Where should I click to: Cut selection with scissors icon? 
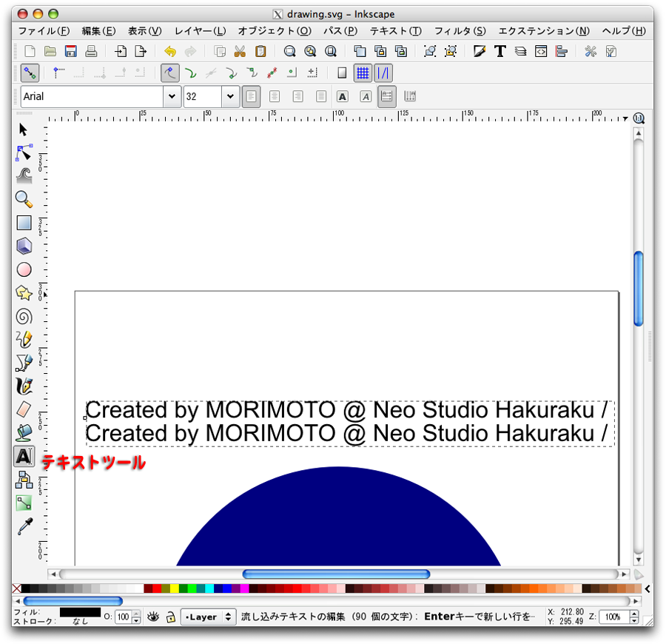[x=240, y=51]
